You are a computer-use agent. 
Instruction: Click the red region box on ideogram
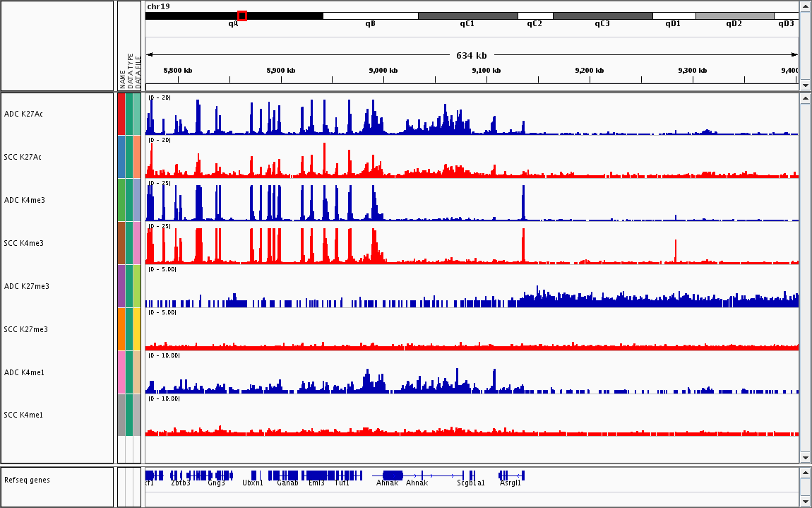coord(242,16)
